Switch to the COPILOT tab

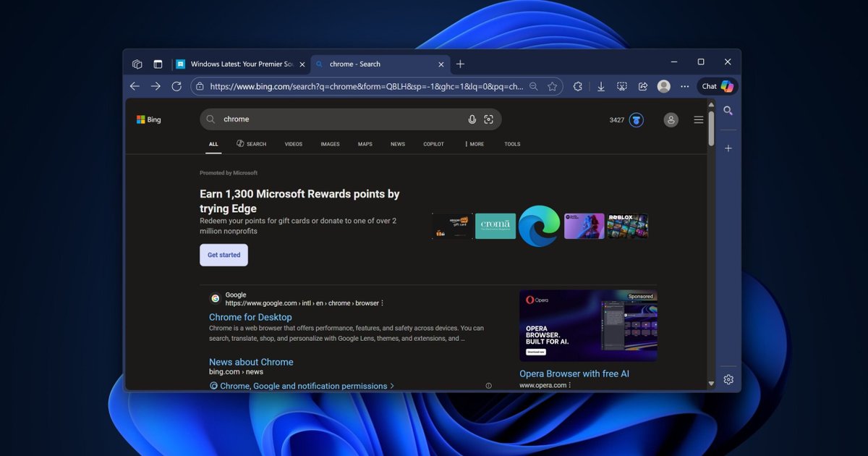tap(434, 144)
